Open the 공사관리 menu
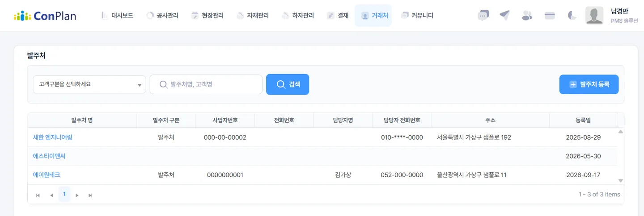The width and height of the screenshot is (644, 216). click(x=162, y=16)
